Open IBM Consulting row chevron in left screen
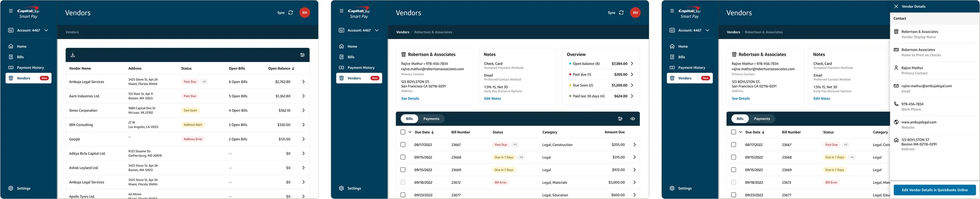Screen dimensions: 980x199 pyautogui.click(x=303, y=125)
